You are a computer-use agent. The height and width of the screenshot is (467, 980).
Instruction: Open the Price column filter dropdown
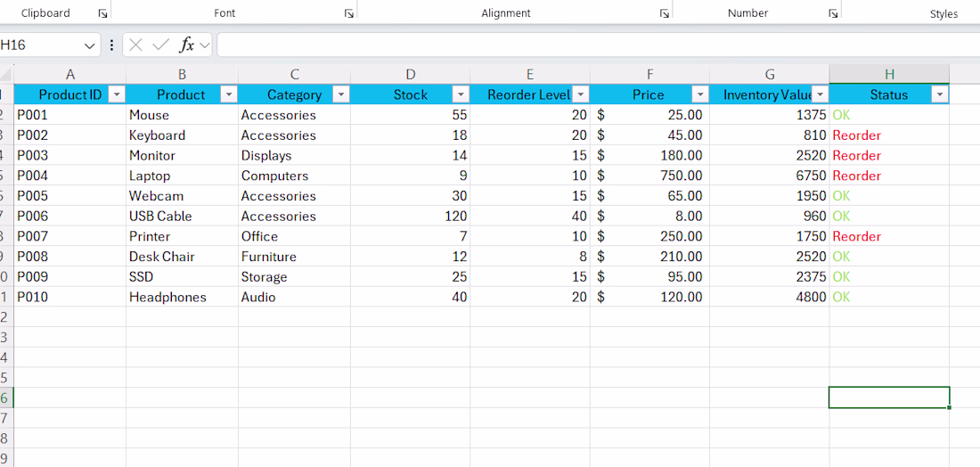[x=700, y=94]
